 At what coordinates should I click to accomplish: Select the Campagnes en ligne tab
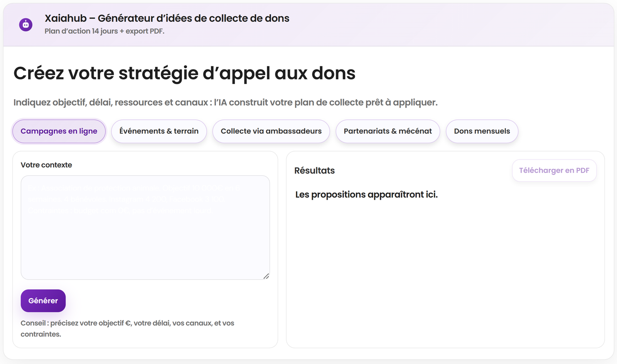(x=59, y=131)
